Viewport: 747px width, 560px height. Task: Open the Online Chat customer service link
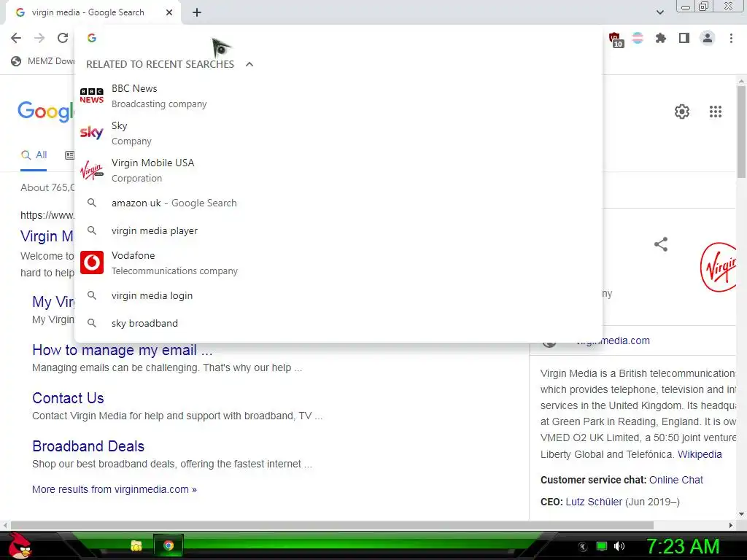[x=676, y=480]
